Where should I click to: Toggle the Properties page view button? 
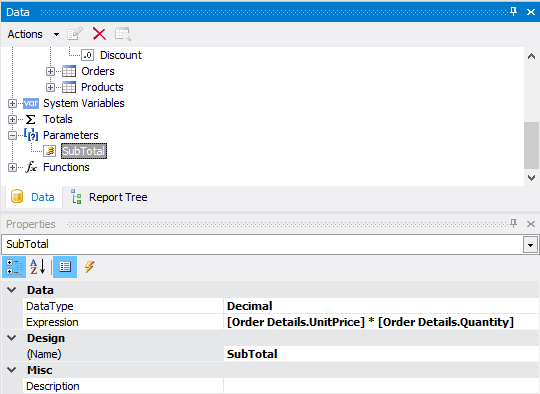[x=65, y=267]
